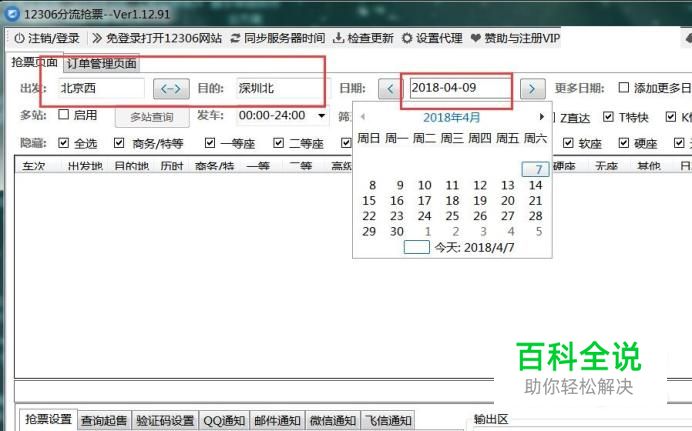This screenshot has width=692, height=431.
Task: Click the 今天: 2018/4/7 link
Action: tap(474, 247)
